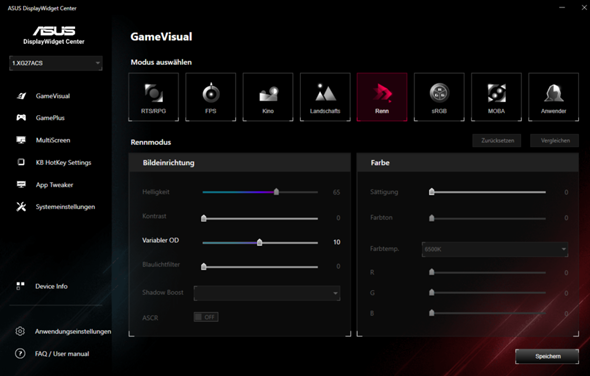Activate the sRGB mode tile

[x=439, y=97]
